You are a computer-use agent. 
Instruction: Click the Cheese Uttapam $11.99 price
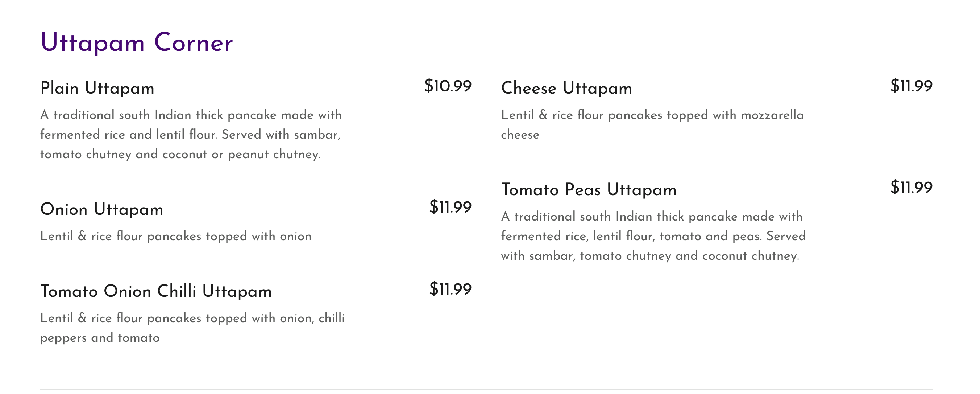pos(911,86)
